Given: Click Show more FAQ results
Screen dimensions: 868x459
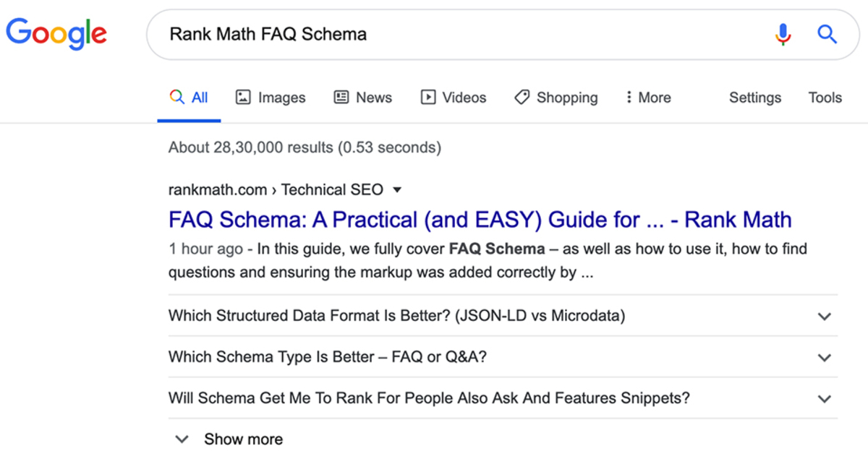Looking at the screenshot, I should 230,439.
